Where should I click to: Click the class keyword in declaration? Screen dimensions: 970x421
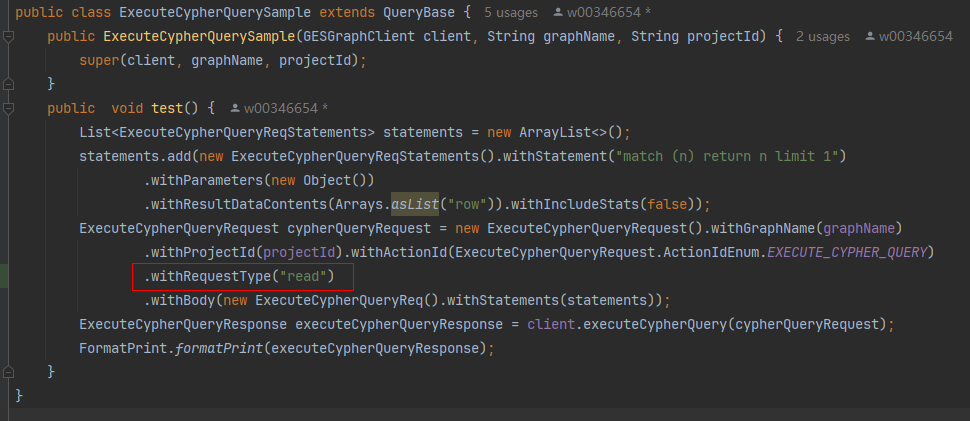92,12
